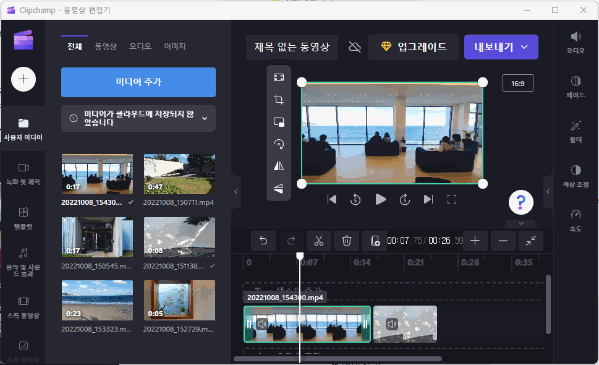Click the vertical timeline scrollbar
The height and width of the screenshot is (365, 599).
(x=549, y=304)
